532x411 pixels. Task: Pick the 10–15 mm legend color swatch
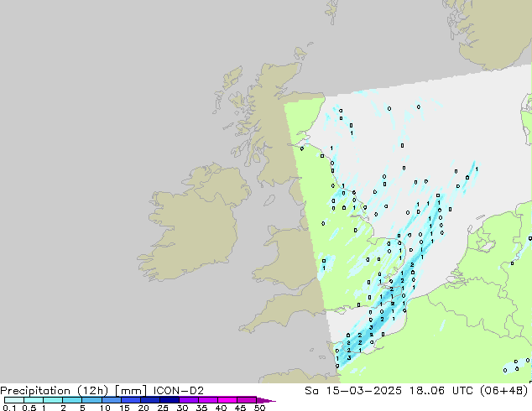[x=111, y=400]
